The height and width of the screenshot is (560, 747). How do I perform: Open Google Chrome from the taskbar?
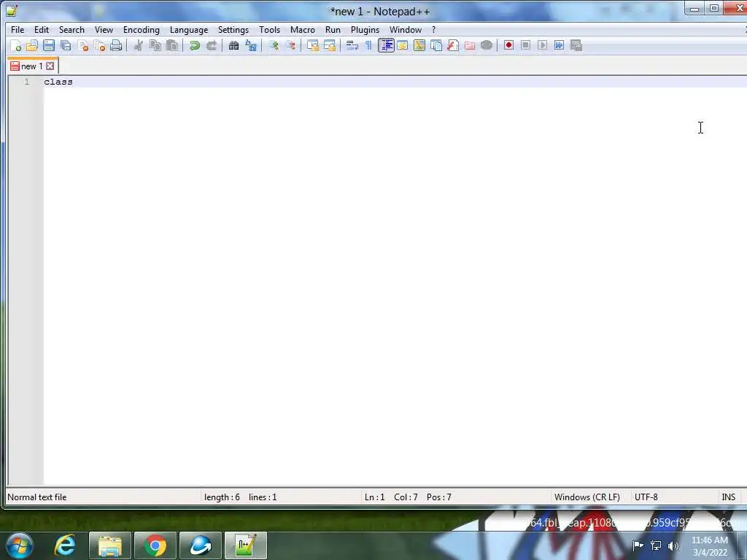(x=155, y=545)
